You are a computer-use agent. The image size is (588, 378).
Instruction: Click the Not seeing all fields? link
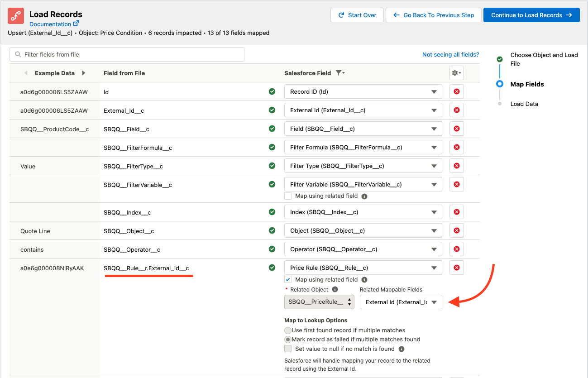450,54
